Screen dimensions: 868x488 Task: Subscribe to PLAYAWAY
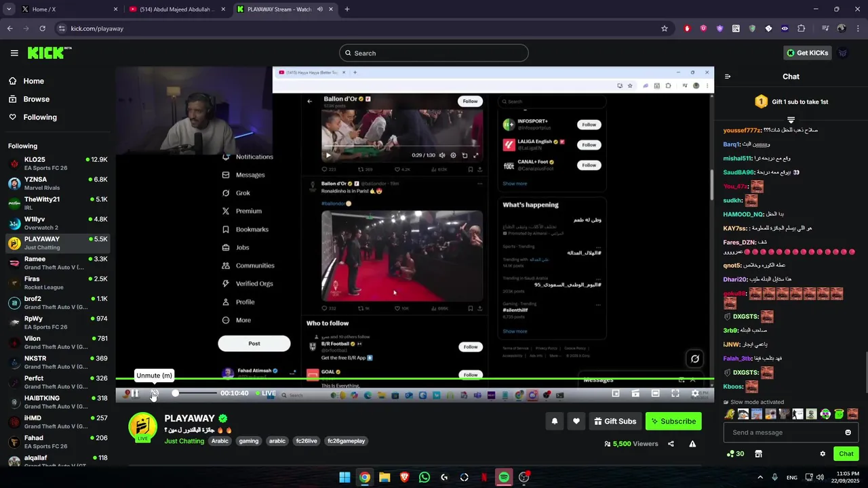673,421
